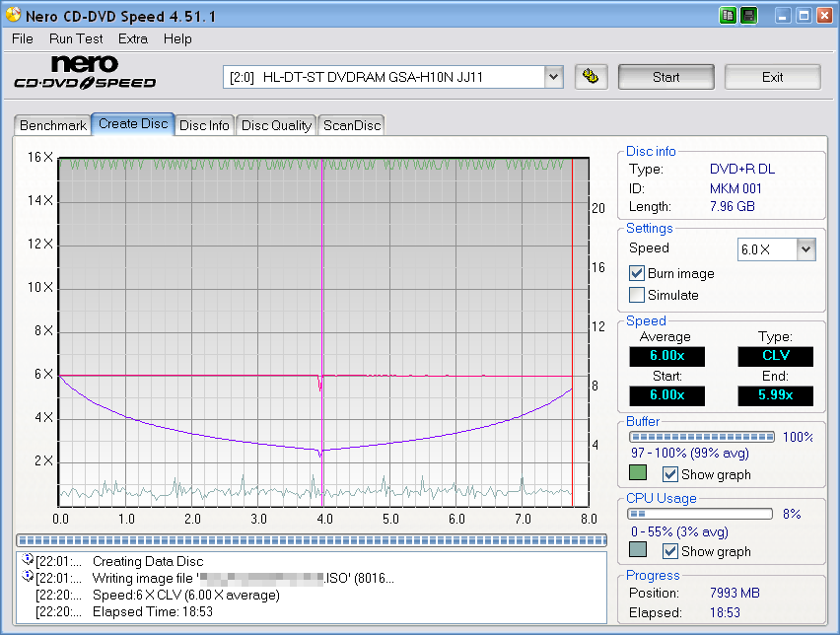Click the Start speed 6.00x readout
This screenshot has height=635, width=840.
[x=666, y=395]
